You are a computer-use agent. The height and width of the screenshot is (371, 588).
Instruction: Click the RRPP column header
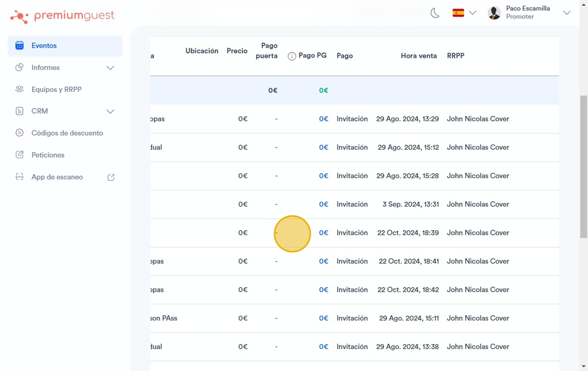tap(455, 56)
